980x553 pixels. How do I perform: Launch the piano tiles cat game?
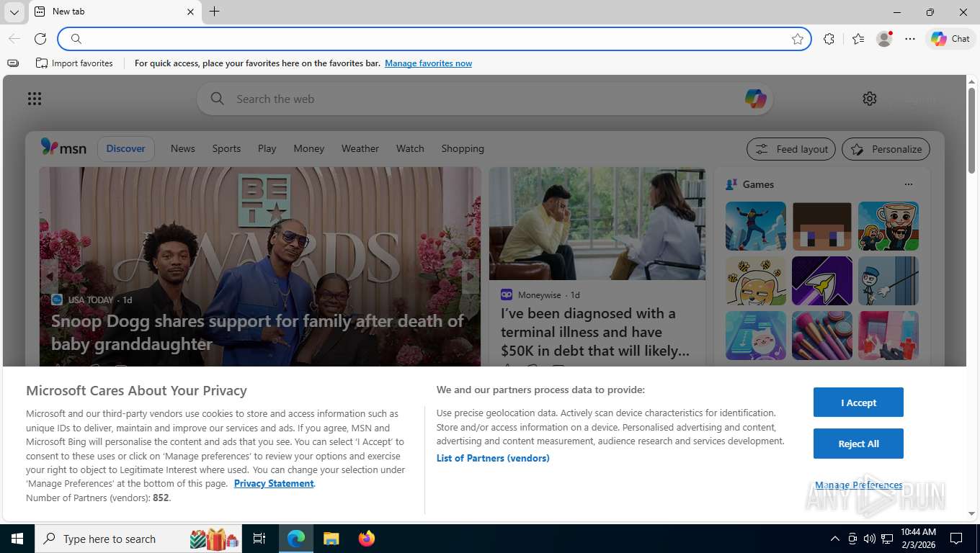coord(756,336)
